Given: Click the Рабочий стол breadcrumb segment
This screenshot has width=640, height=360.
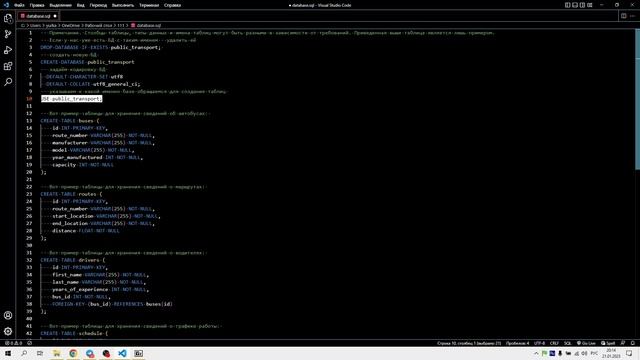Looking at the screenshot, I should click(98, 25).
